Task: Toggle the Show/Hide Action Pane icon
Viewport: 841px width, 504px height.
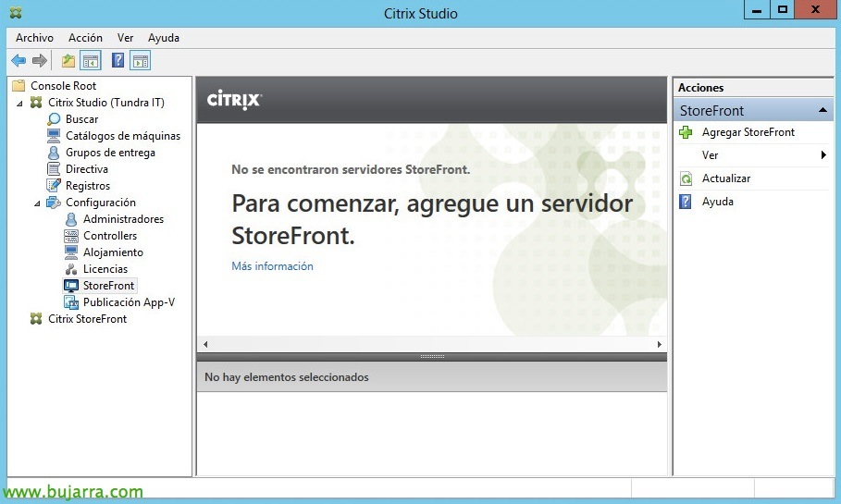Action: pyautogui.click(x=141, y=61)
